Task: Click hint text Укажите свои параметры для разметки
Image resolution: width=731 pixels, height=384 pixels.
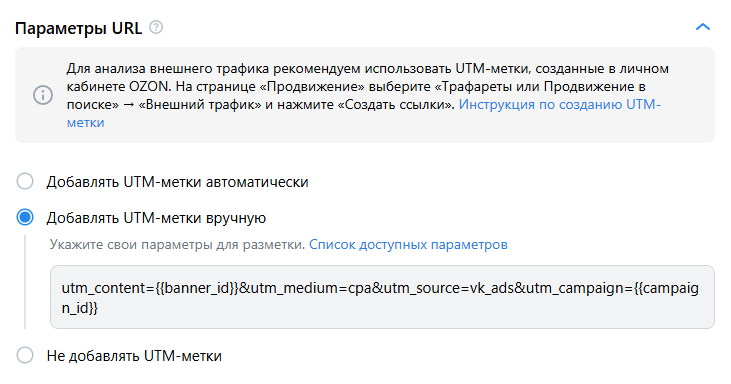Action: coord(177,245)
